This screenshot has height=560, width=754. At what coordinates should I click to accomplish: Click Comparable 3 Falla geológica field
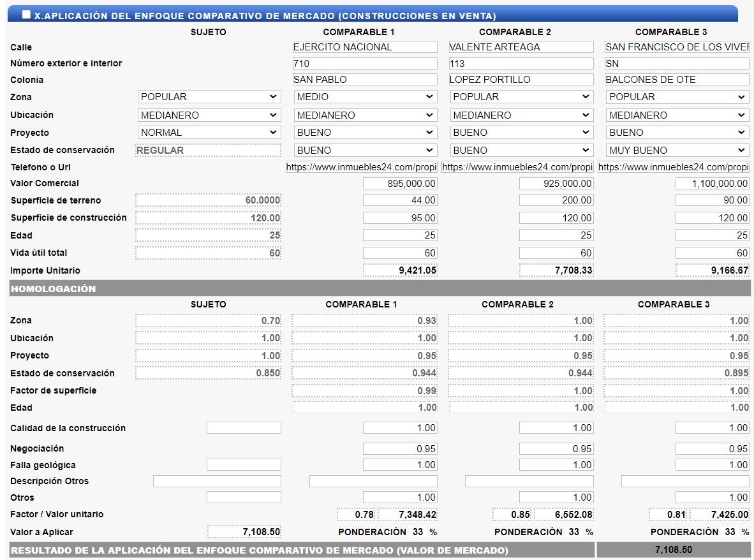pyautogui.click(x=712, y=466)
